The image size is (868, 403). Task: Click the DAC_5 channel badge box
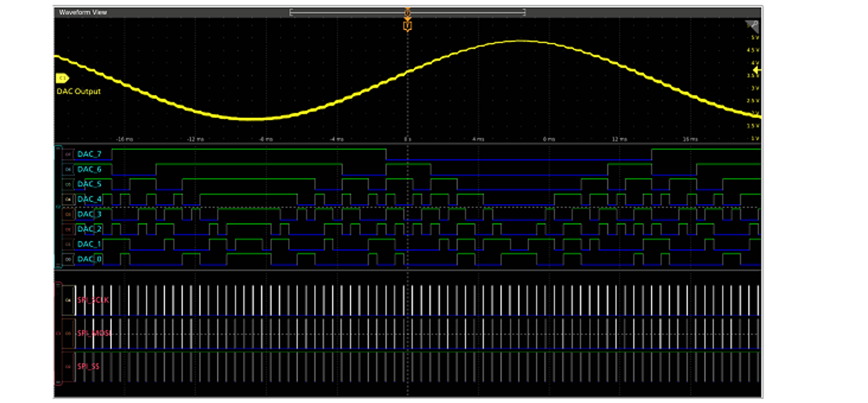point(68,184)
